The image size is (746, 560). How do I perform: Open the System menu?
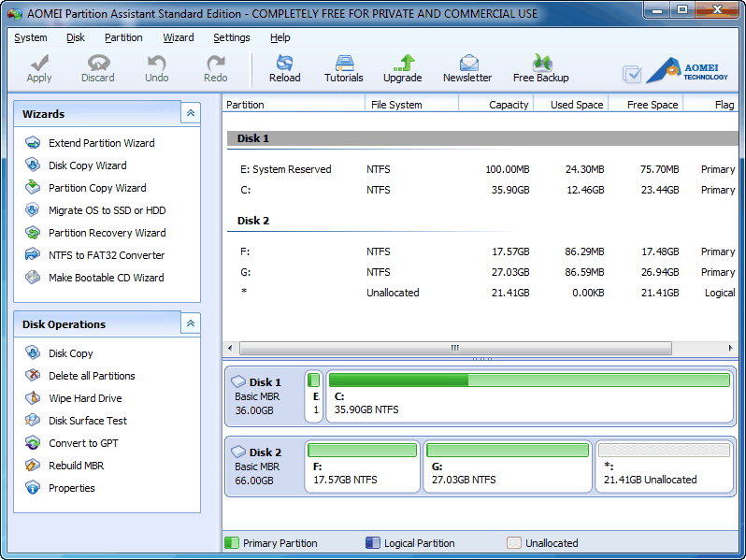click(31, 37)
